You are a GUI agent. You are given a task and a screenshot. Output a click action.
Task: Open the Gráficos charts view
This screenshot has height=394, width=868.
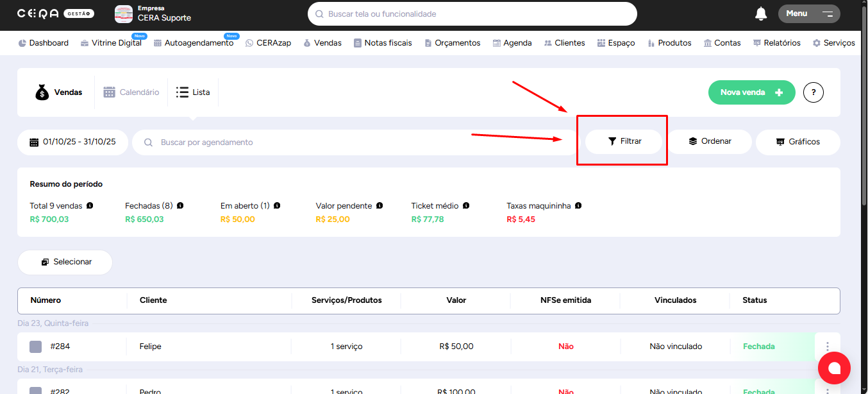tap(797, 142)
